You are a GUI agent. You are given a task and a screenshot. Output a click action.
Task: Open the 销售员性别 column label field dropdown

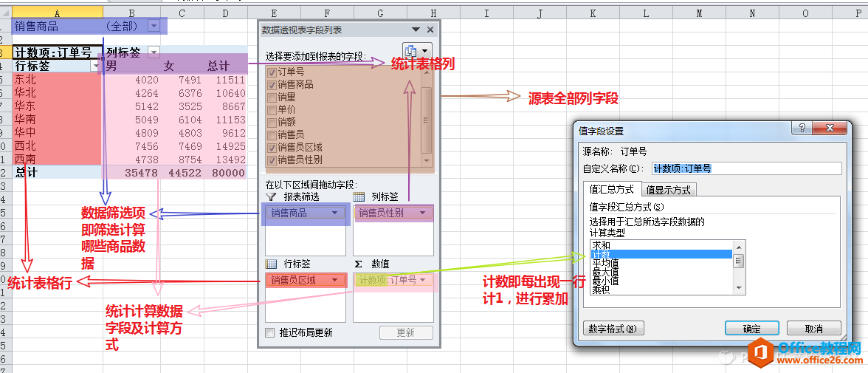click(x=422, y=213)
